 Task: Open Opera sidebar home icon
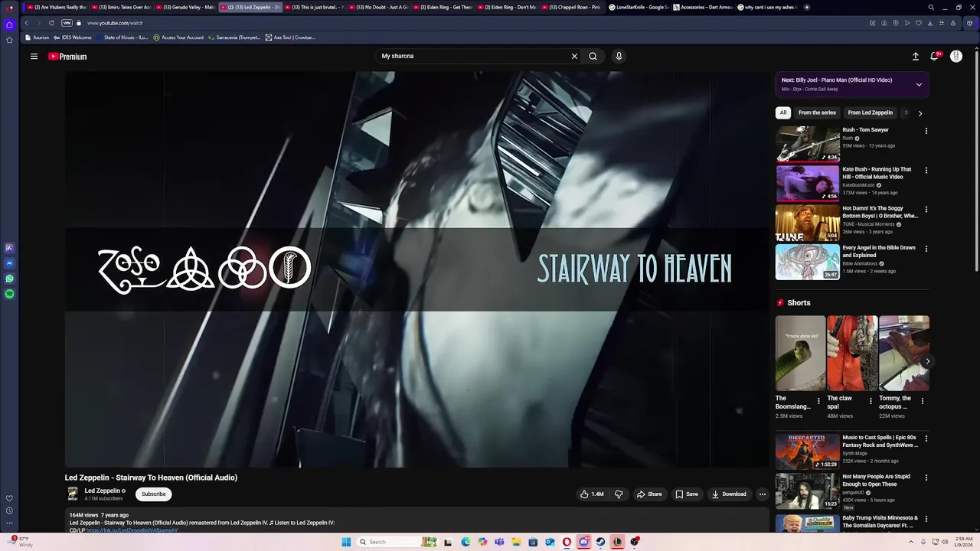[9, 24]
